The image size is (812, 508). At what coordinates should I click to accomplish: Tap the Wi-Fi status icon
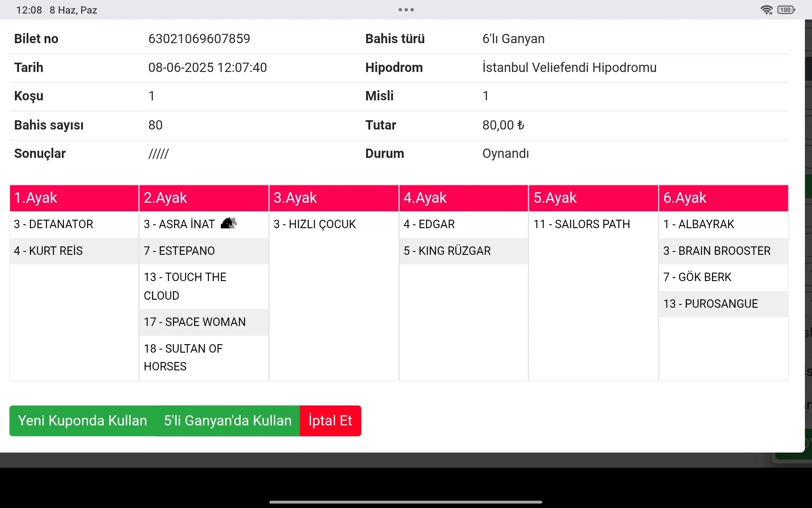tap(766, 10)
